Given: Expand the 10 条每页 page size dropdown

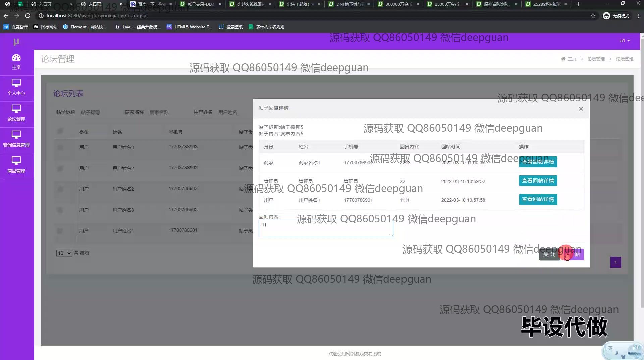Looking at the screenshot, I should tap(64, 253).
